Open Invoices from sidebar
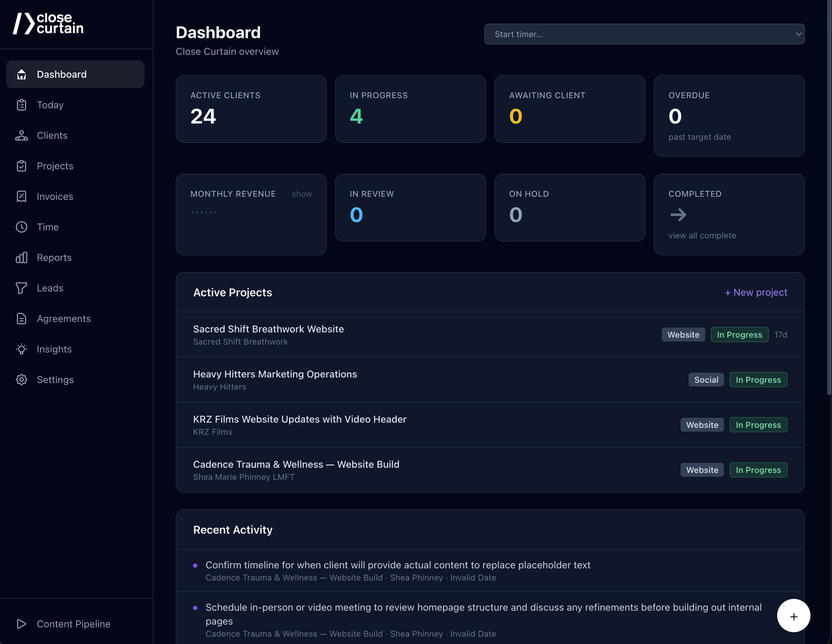 click(x=55, y=196)
